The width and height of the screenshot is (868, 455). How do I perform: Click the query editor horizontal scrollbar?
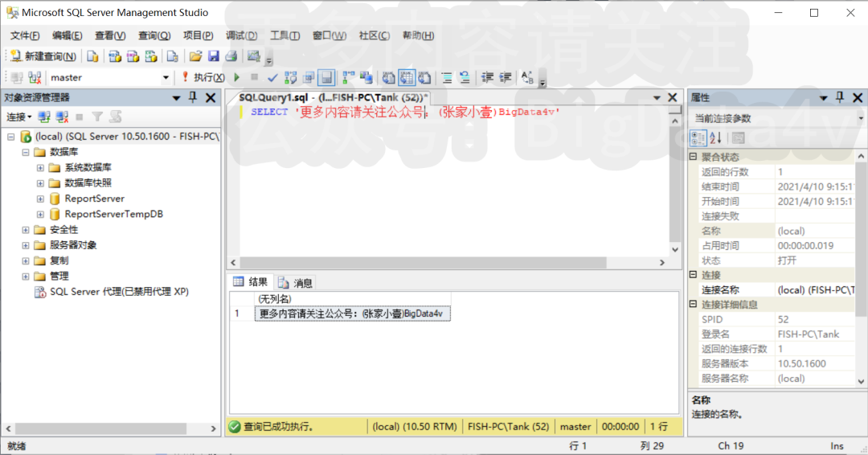click(x=424, y=262)
